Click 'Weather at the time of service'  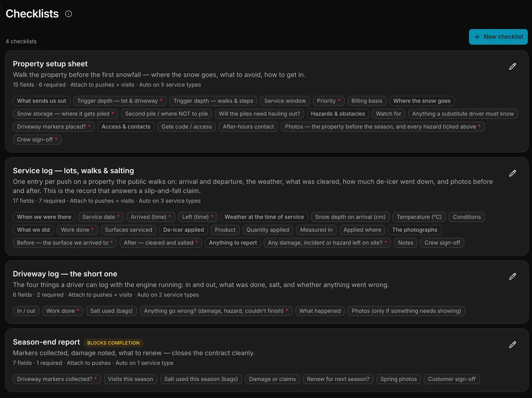coord(264,217)
